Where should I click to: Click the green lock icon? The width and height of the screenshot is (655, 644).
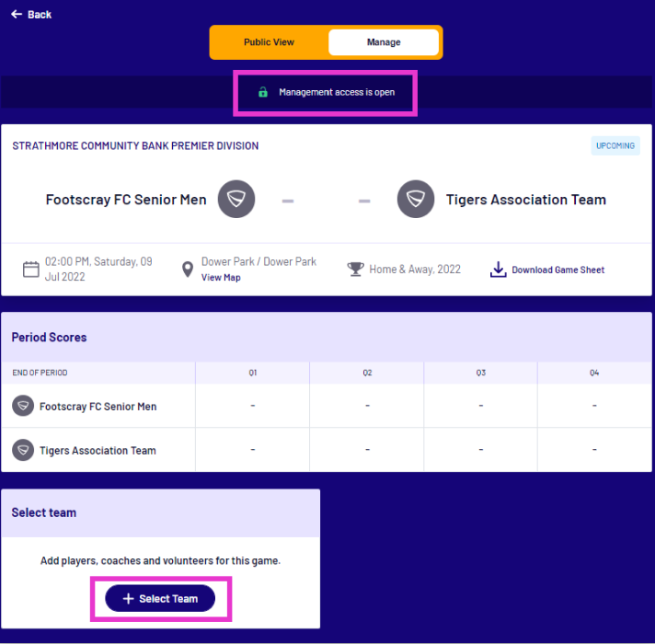click(x=263, y=92)
